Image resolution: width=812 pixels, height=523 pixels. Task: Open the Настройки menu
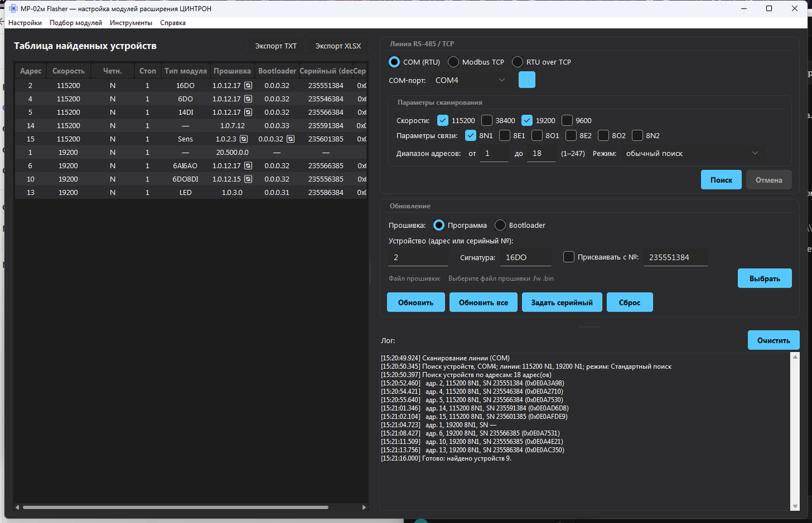coord(25,23)
